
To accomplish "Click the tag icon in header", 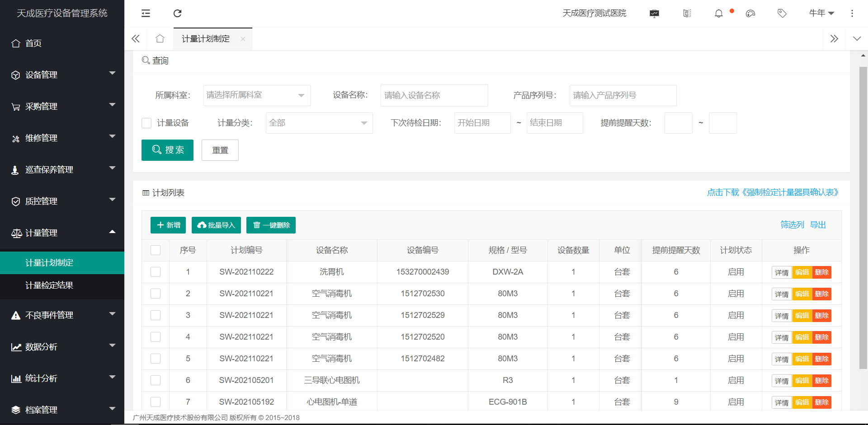I will 782,14.
